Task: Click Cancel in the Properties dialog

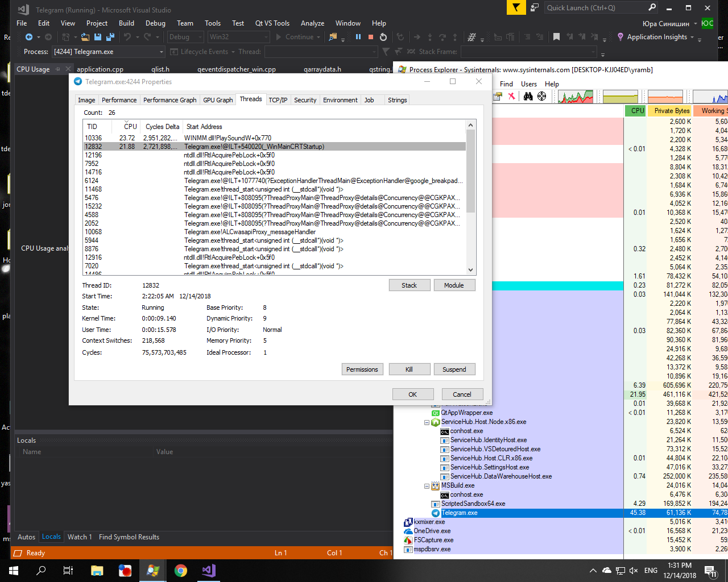Action: [x=462, y=394]
